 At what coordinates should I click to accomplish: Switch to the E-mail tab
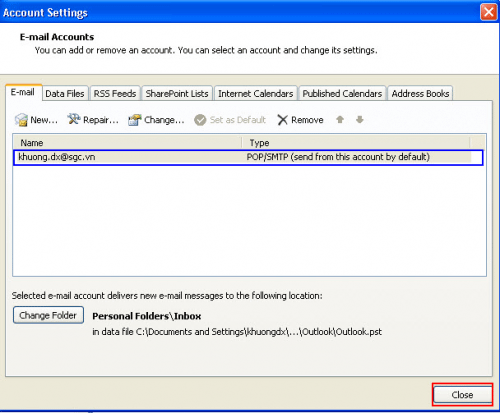(x=23, y=92)
